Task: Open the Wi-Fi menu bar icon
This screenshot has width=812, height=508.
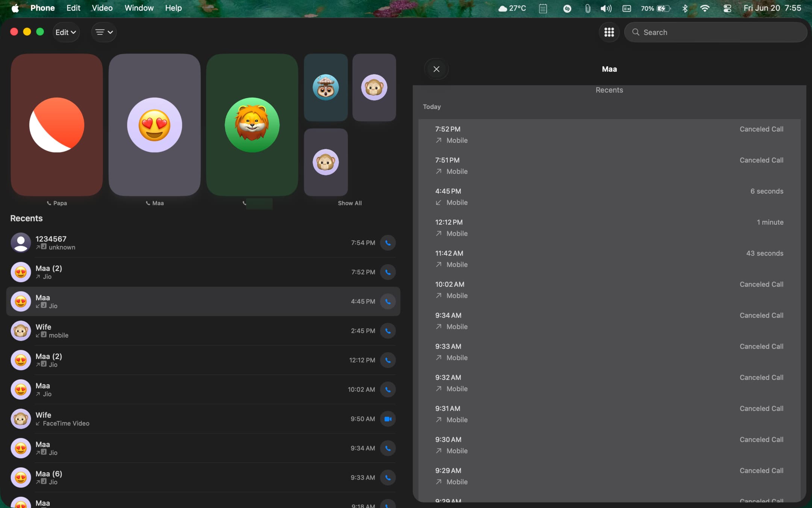Action: point(705,8)
